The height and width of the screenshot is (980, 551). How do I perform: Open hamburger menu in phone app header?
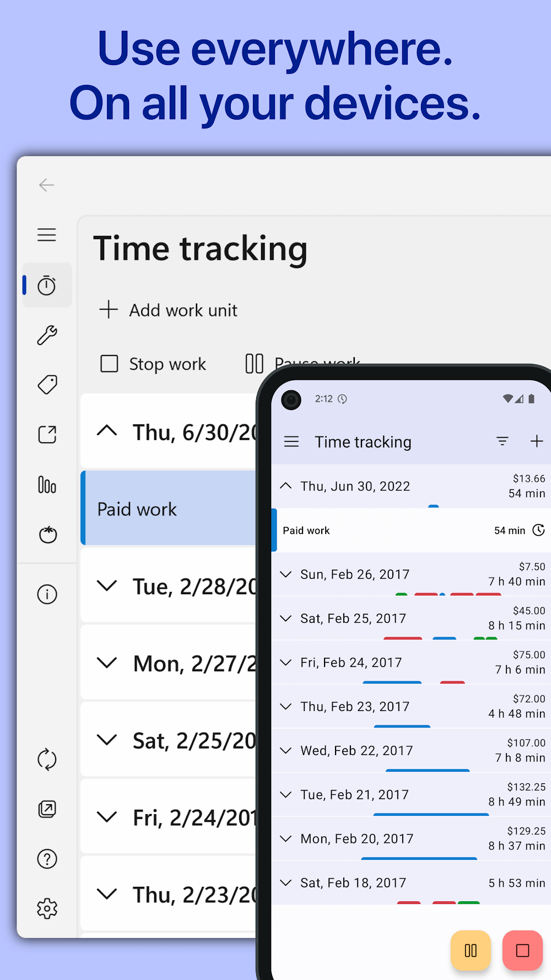[291, 442]
